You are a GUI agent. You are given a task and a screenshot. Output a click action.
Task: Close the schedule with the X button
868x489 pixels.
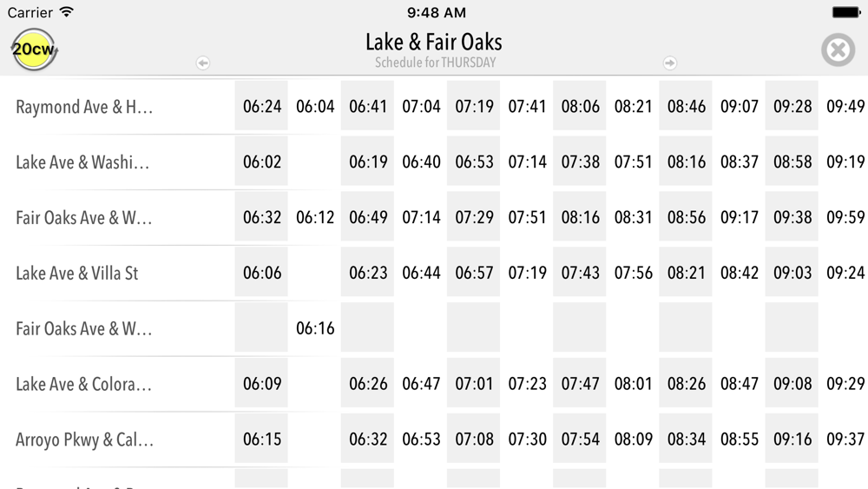(x=838, y=50)
